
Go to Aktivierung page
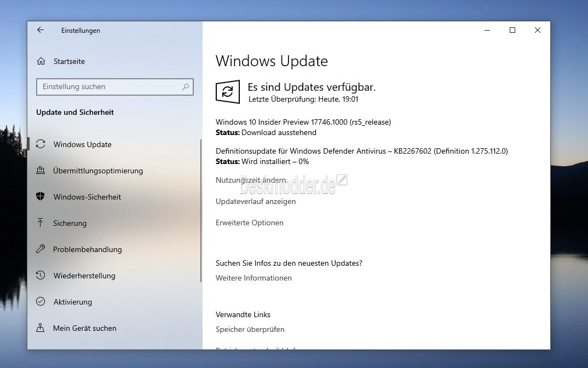pyautogui.click(x=73, y=302)
